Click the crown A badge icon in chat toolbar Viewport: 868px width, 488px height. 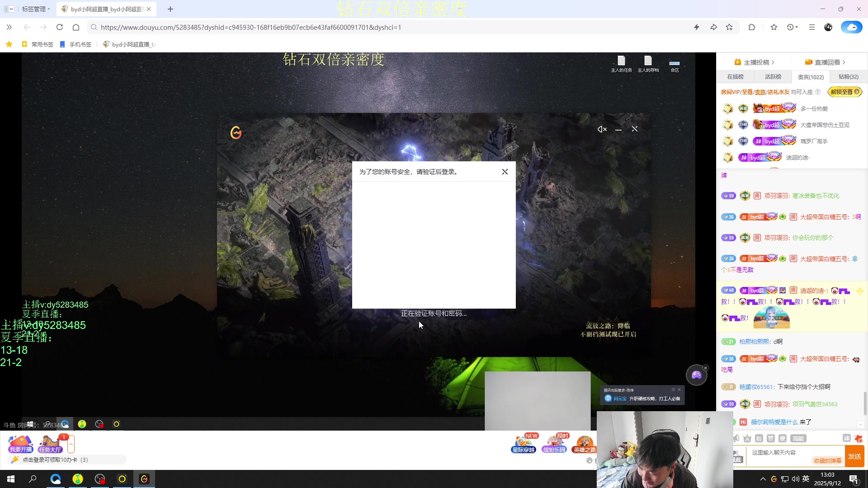click(747, 438)
